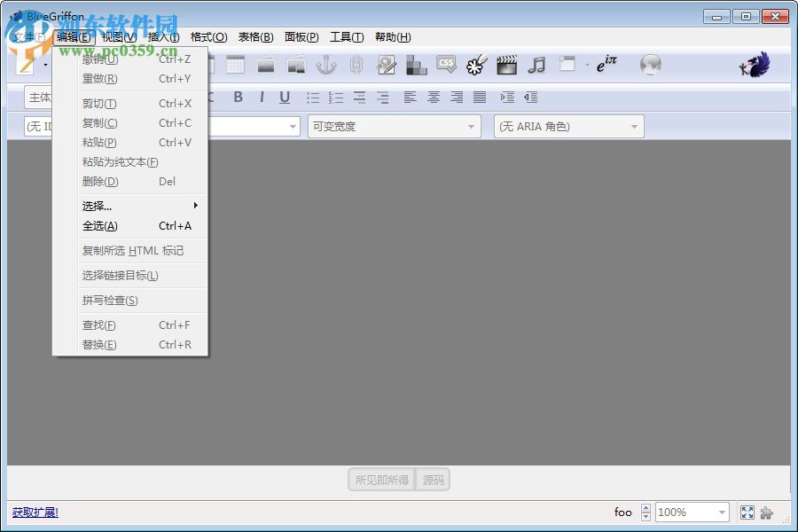This screenshot has width=798, height=532.
Task: Click the zoom stepper up arrow
Action: (645, 507)
